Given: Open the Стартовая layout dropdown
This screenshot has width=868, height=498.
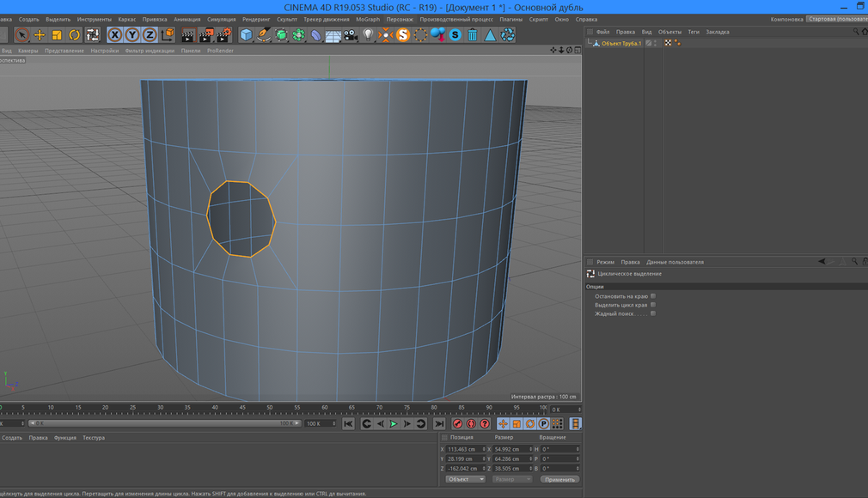Looking at the screenshot, I should click(837, 19).
